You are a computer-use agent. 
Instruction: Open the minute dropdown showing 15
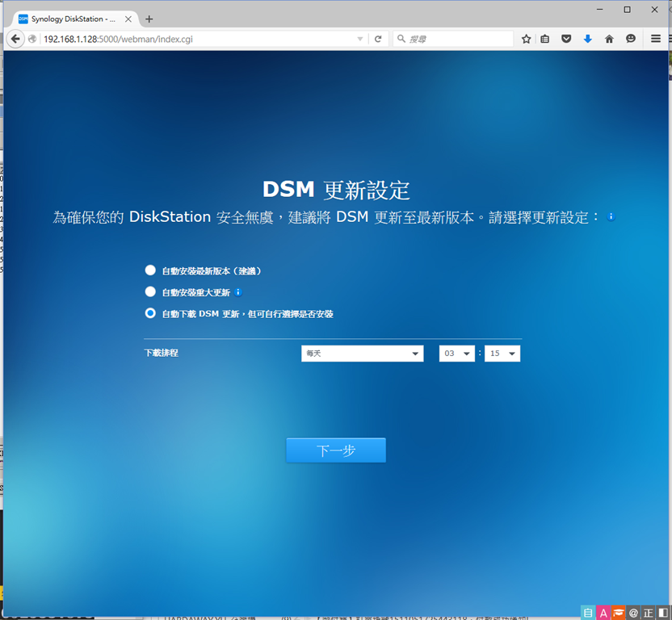tap(502, 354)
